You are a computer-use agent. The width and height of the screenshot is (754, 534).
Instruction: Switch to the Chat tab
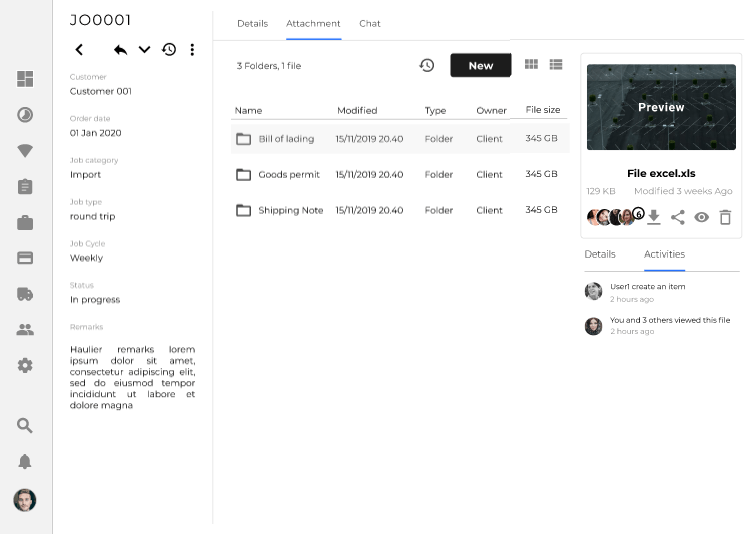369,23
